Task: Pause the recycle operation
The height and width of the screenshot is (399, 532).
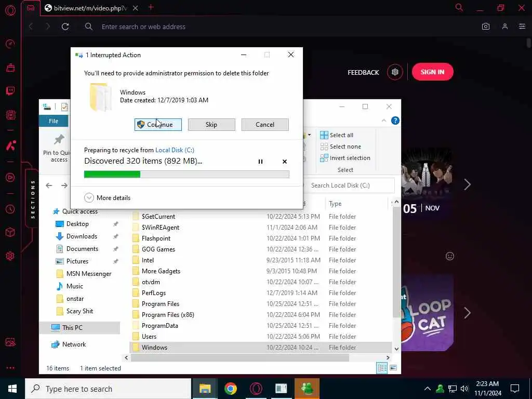Action: click(x=261, y=162)
